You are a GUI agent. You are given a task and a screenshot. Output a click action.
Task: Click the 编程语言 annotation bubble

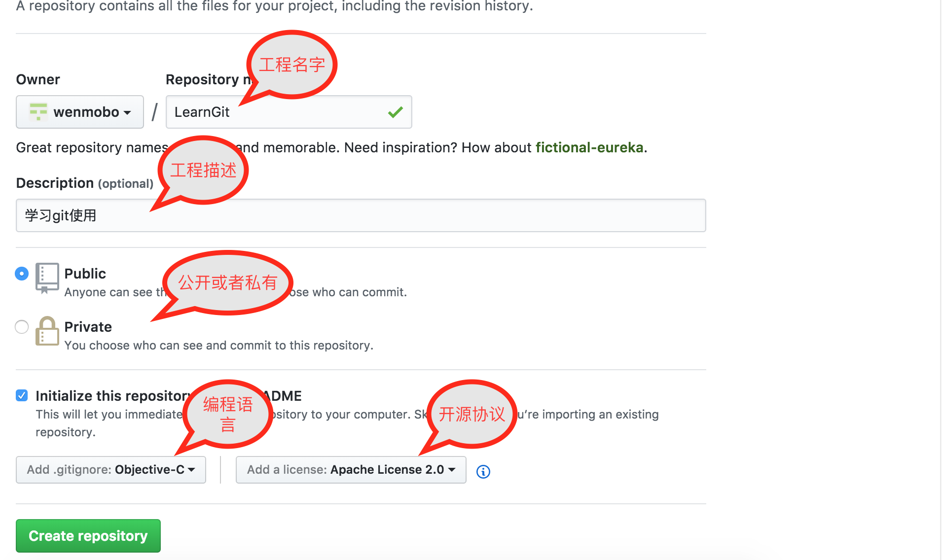pos(228,414)
